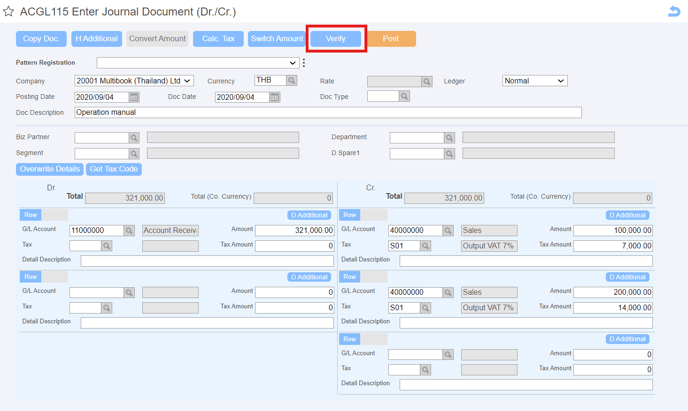Click the Convert Amount button
Screen dimensions: 688x411
tap(158, 39)
